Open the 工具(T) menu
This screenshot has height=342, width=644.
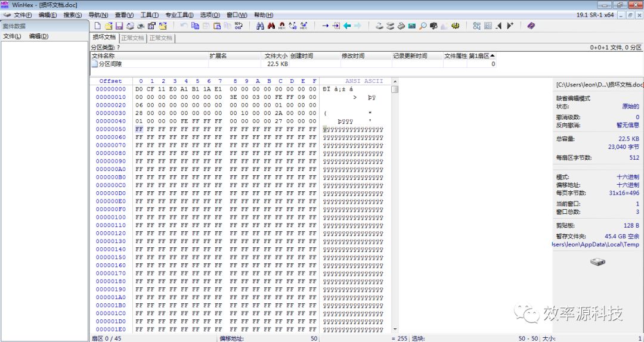(x=150, y=15)
